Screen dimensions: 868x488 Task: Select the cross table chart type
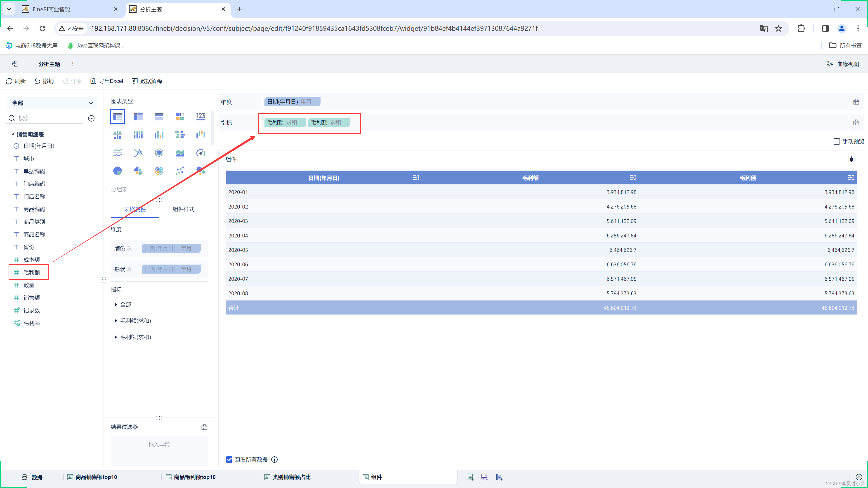point(138,117)
